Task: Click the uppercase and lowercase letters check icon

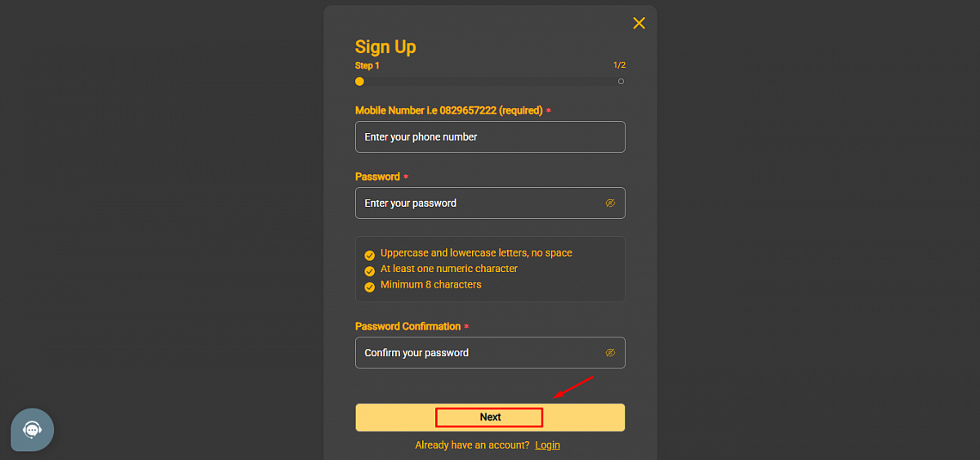Action: click(369, 255)
